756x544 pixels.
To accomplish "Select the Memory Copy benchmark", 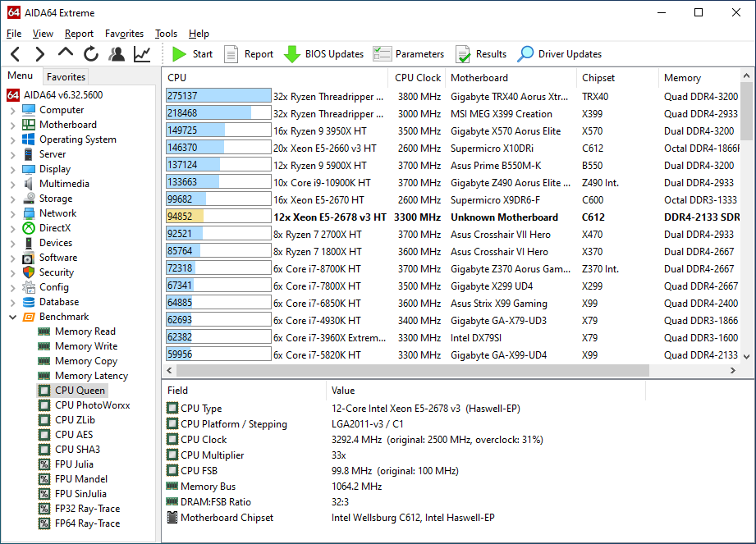I will (86, 361).
